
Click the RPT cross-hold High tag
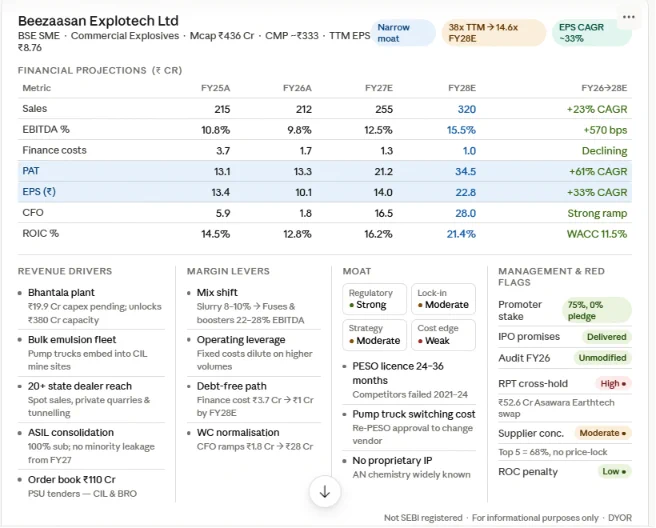(x=613, y=384)
